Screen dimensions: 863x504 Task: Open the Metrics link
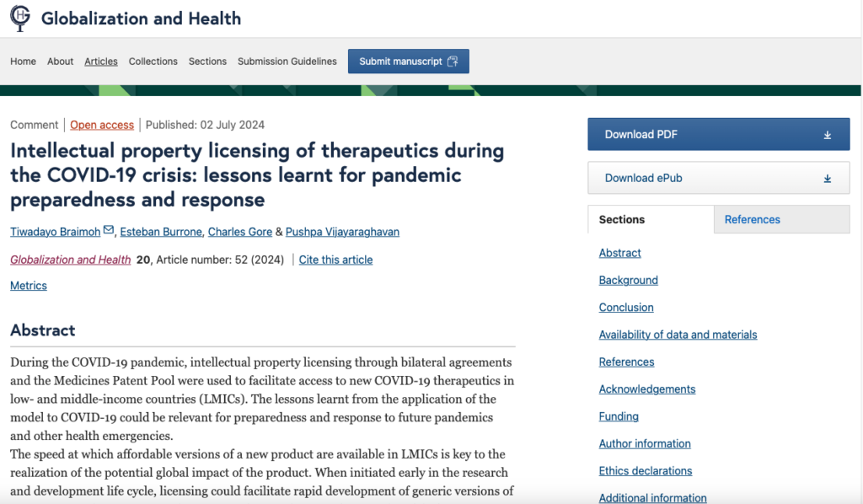29,286
